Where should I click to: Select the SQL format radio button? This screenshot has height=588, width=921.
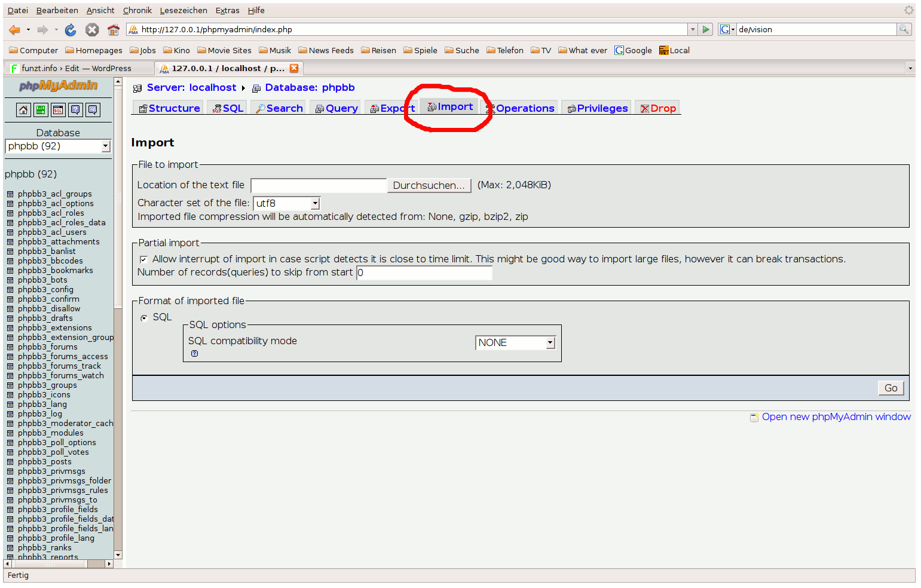[x=144, y=318]
